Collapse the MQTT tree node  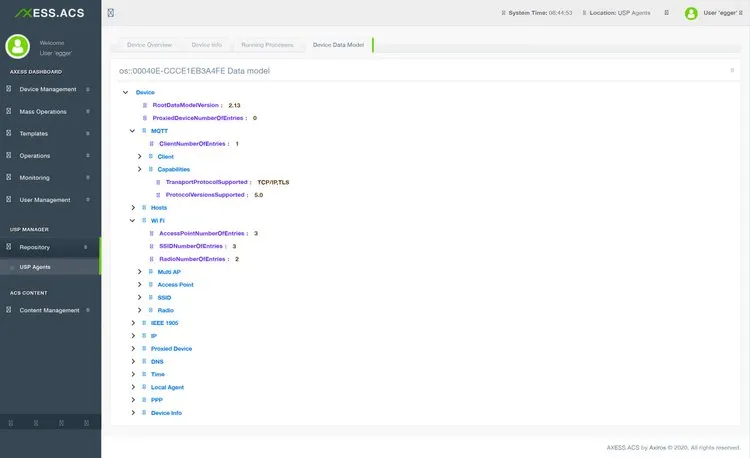tap(132, 131)
